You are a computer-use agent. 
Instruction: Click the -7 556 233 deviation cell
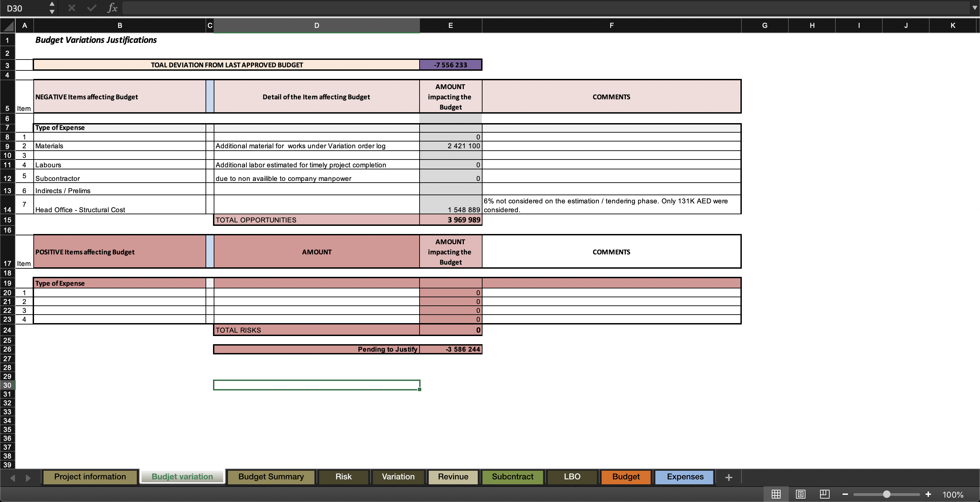point(451,65)
